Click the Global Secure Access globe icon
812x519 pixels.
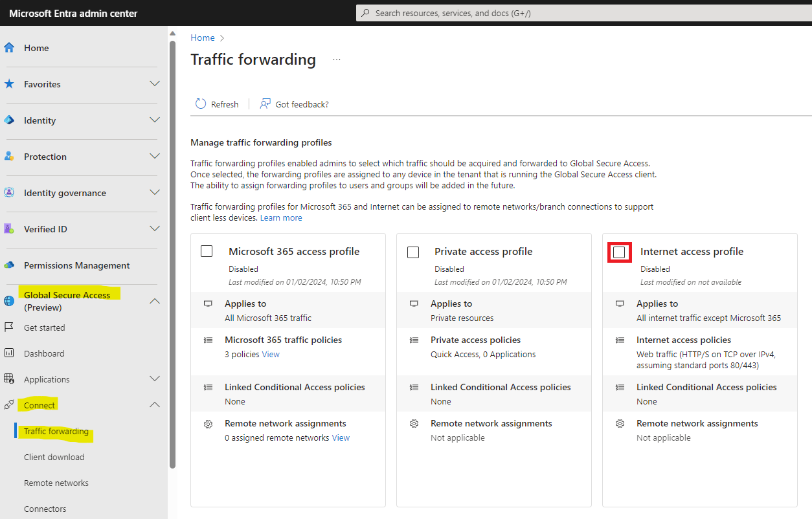coord(9,301)
